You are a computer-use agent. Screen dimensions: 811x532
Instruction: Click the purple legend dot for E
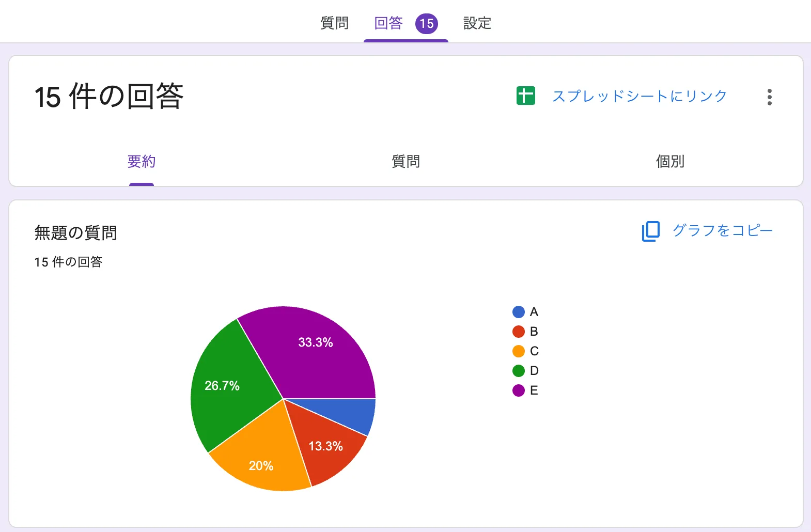coord(519,390)
